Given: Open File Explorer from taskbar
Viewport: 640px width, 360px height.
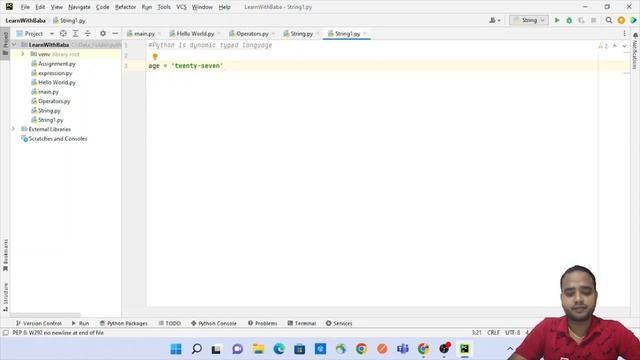Looking at the screenshot, I should [x=258, y=349].
